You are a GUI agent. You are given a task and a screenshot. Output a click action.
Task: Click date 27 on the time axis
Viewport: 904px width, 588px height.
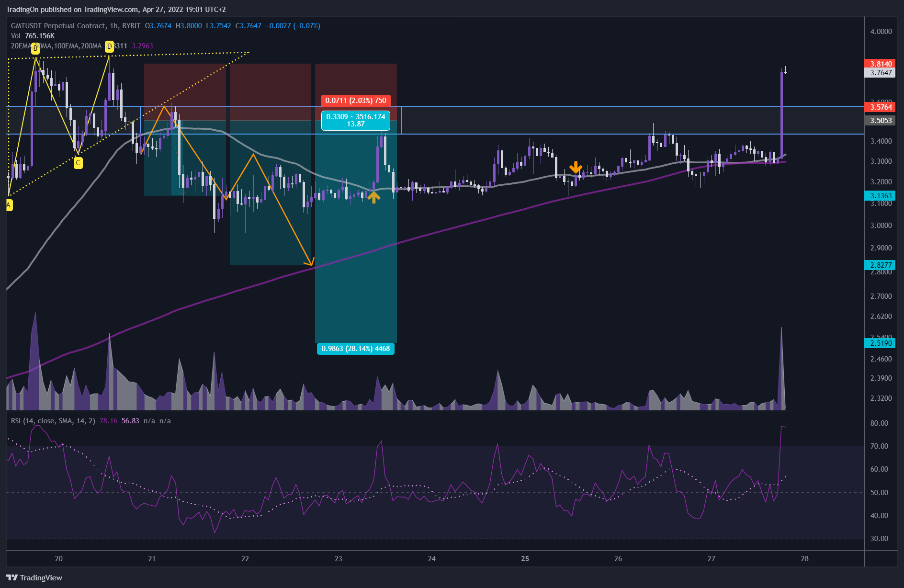(x=712, y=559)
